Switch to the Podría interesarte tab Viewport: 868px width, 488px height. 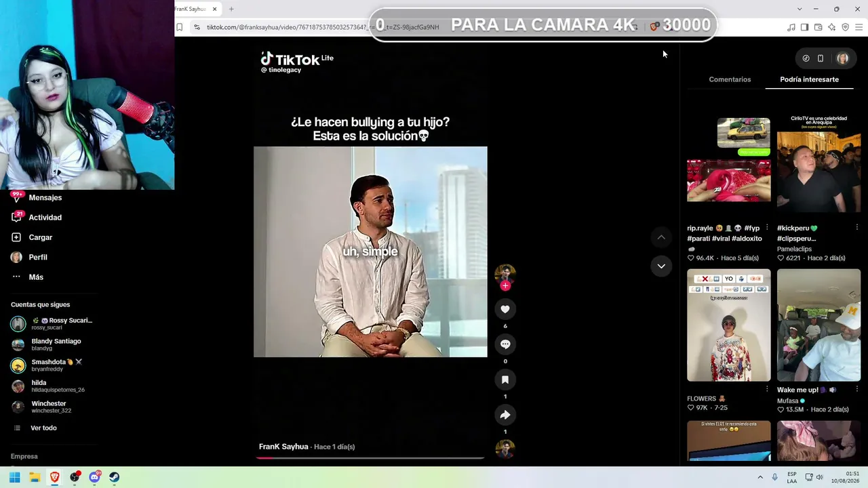tap(809, 79)
